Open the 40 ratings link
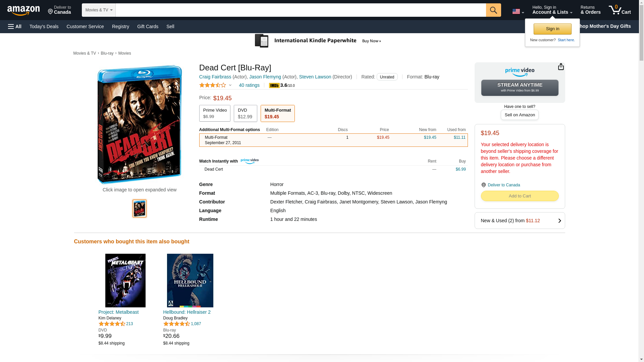The height and width of the screenshot is (362, 644). [249, 85]
